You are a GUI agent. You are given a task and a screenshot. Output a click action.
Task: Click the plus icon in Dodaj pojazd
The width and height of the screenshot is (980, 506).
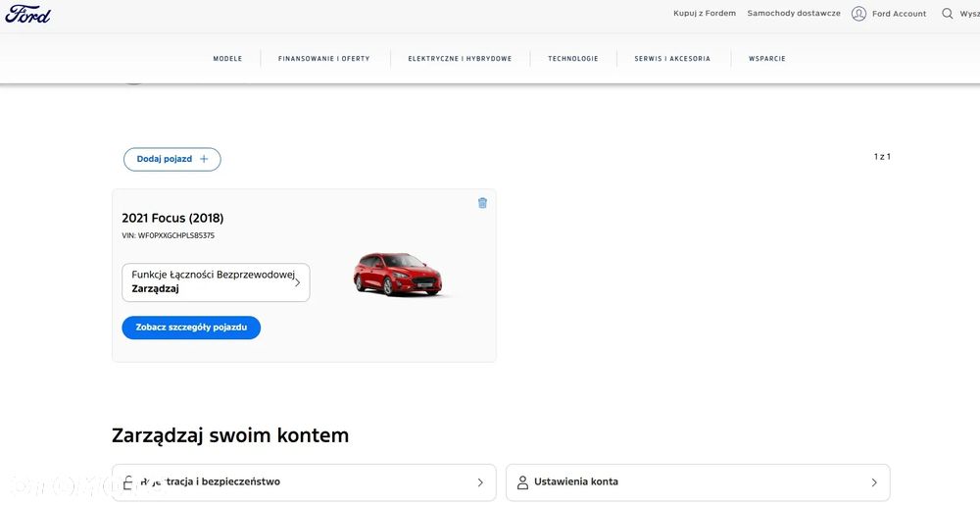(x=204, y=159)
